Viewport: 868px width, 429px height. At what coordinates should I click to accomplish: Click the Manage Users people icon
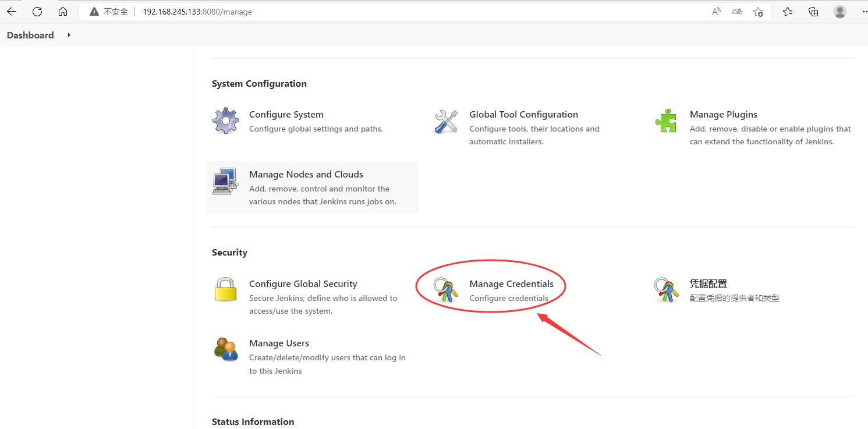tap(226, 349)
